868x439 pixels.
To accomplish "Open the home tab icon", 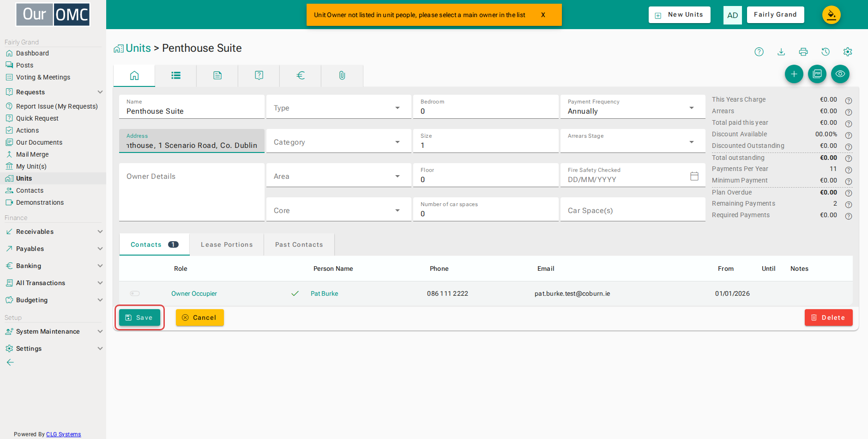I will [134, 75].
